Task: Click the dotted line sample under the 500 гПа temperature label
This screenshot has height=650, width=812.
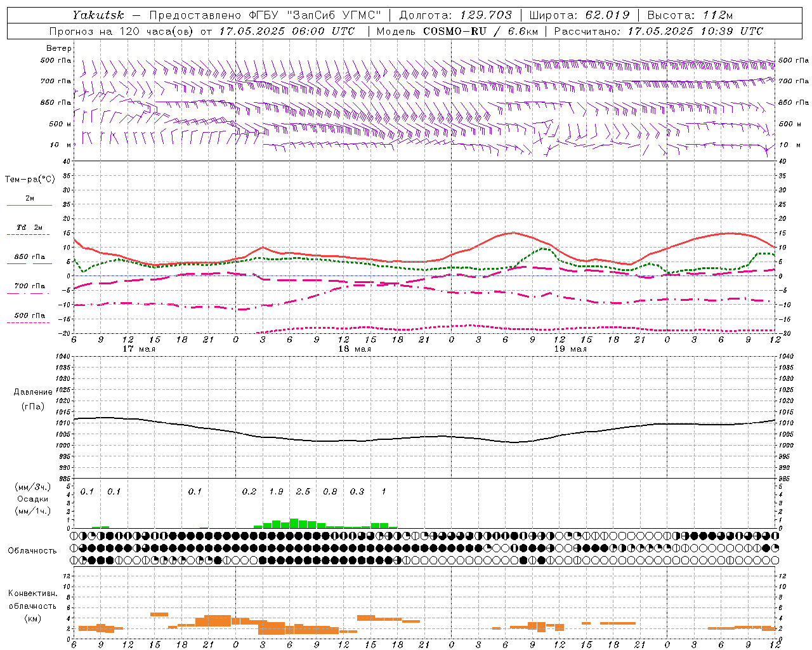Action: point(29,322)
